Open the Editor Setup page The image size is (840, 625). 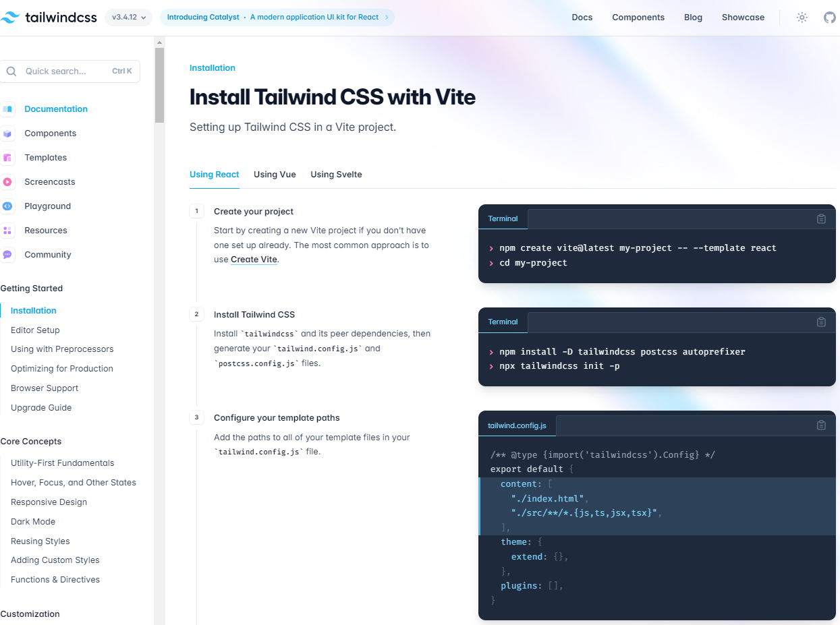tap(35, 330)
